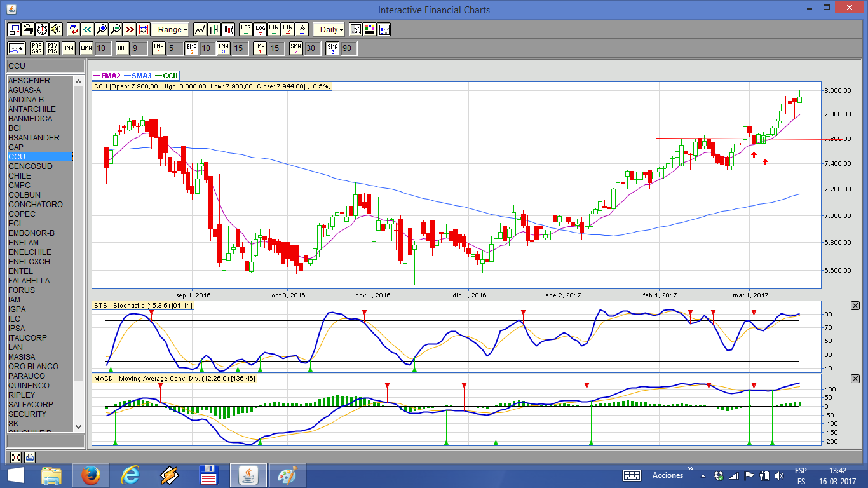868x488 pixels.
Task: Toggle the SMA 3 indicator
Action: 332,48
